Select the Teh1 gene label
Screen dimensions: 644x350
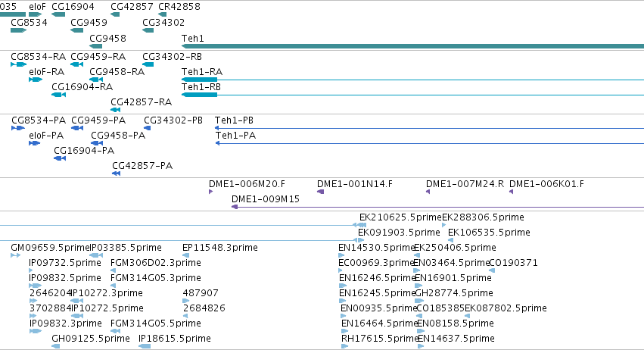[193, 38]
